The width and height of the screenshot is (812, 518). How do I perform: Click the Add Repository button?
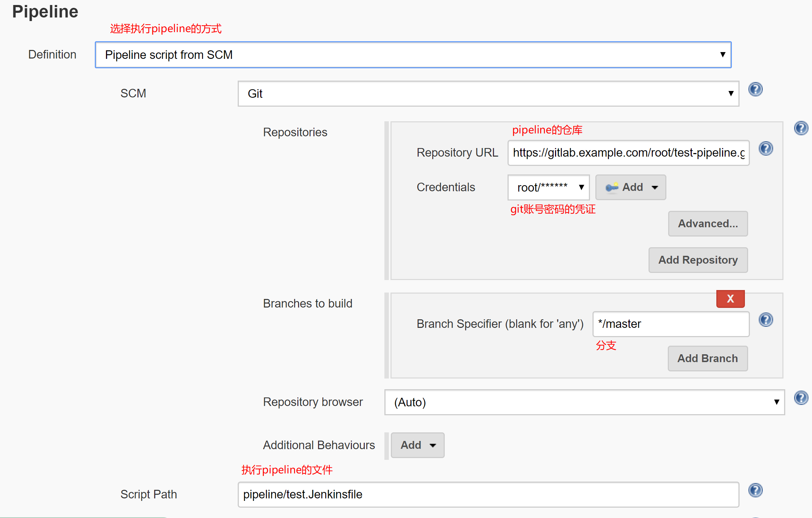pyautogui.click(x=698, y=260)
